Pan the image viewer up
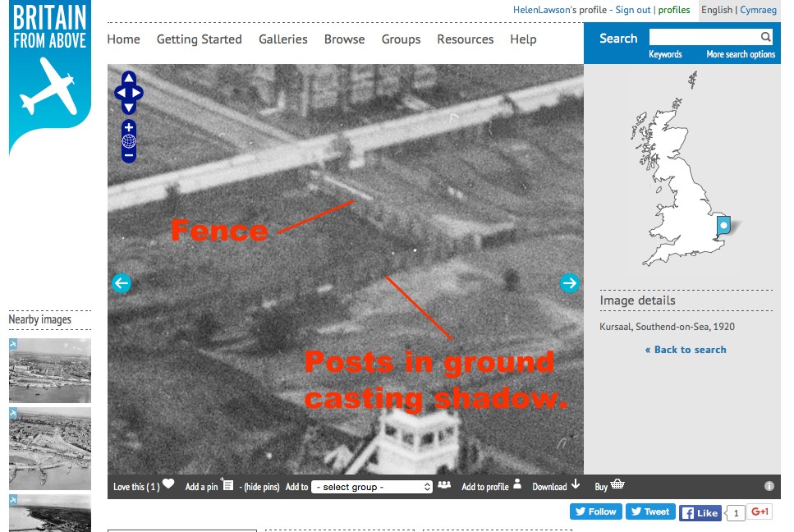The image size is (794, 532). 129,79
